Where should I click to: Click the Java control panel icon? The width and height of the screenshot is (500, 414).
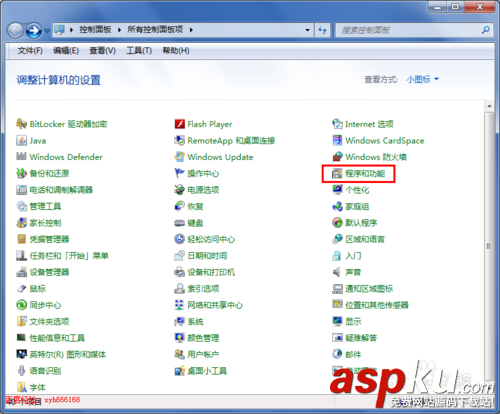21,140
